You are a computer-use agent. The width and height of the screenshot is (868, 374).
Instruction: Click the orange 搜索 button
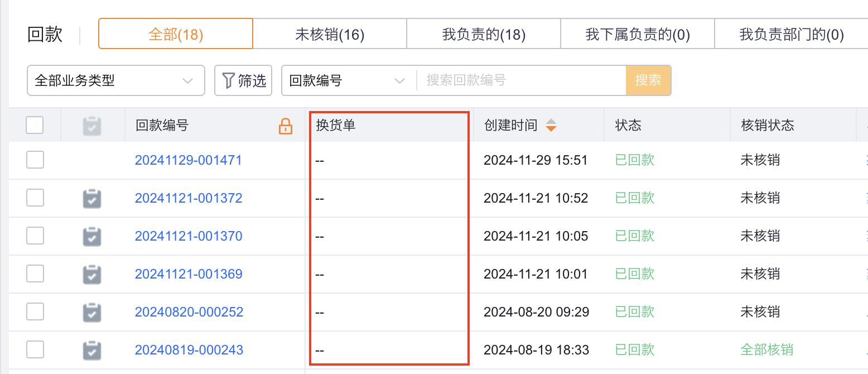tap(648, 80)
